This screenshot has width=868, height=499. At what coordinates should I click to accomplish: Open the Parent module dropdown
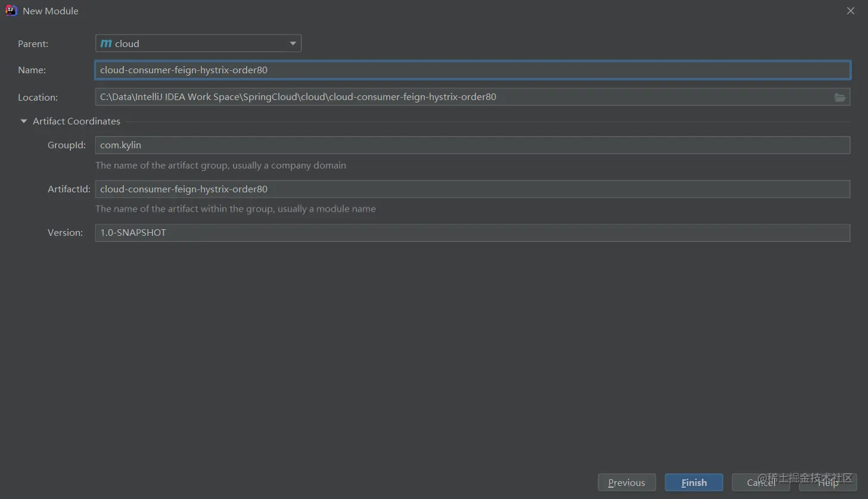pos(198,43)
